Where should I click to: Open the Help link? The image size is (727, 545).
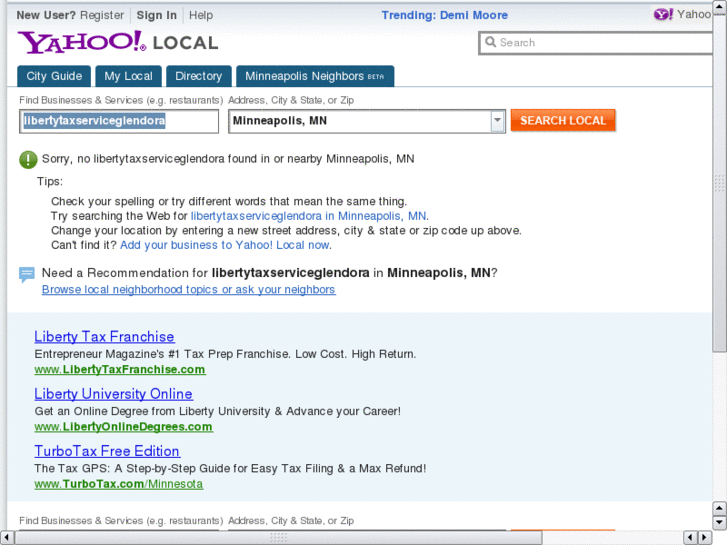pos(201,15)
